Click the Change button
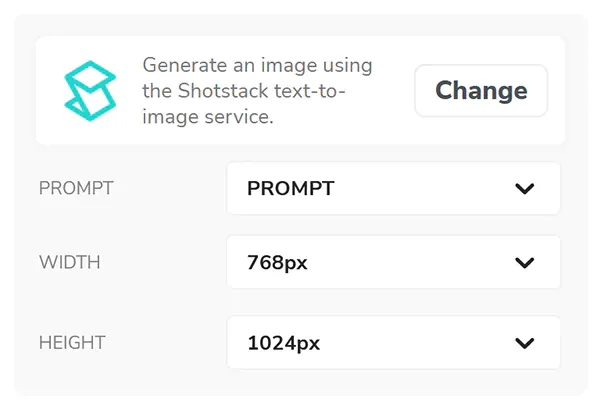 point(481,91)
